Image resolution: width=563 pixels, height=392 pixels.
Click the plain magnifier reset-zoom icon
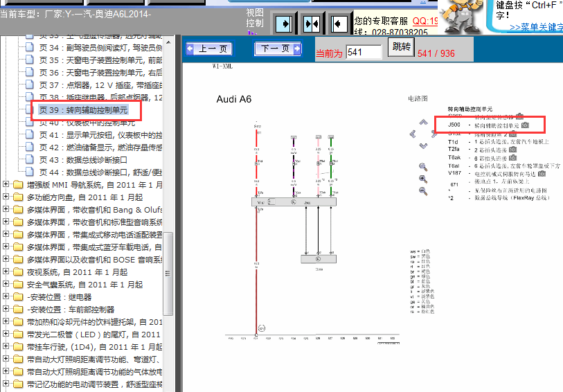[423, 167]
